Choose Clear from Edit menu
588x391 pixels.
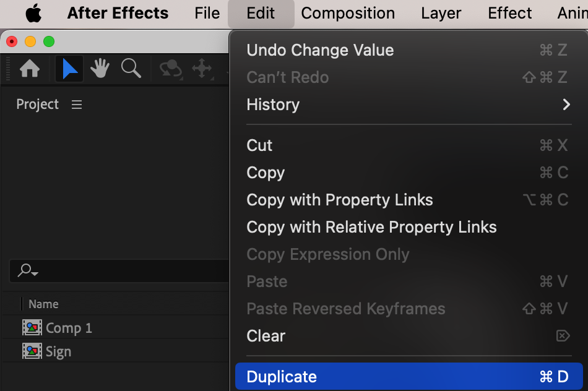[x=409, y=336]
